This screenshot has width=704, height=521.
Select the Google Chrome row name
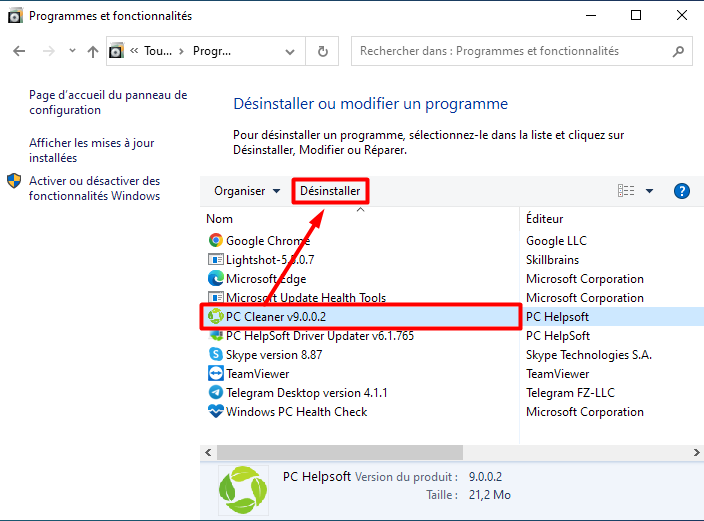268,241
